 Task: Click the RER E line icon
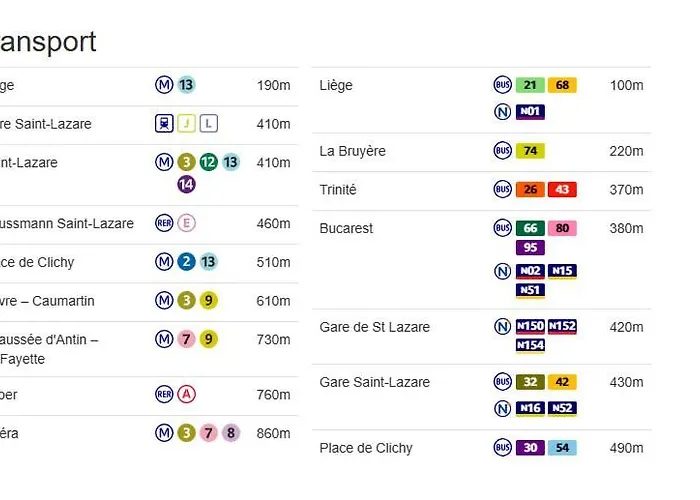coord(187,223)
